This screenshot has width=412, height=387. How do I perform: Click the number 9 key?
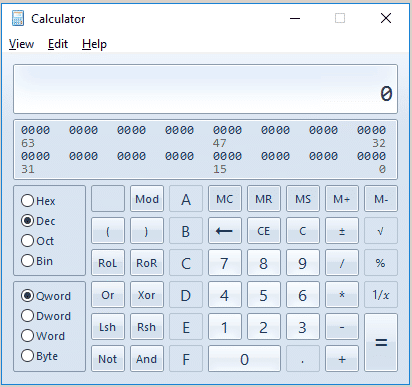[303, 263]
